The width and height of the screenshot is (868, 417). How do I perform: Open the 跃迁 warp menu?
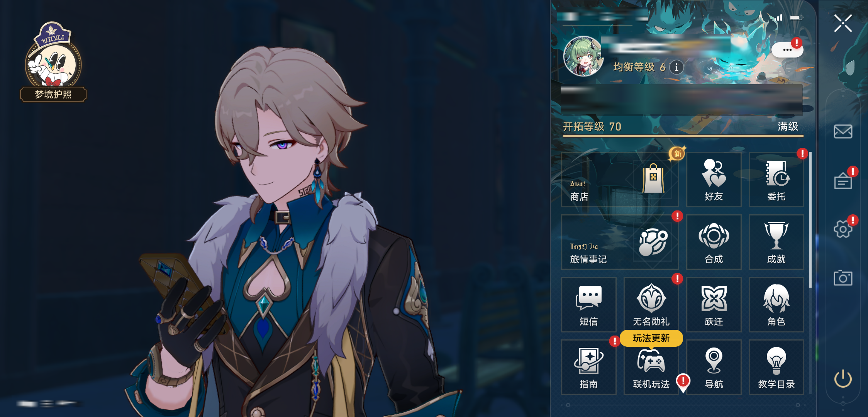(714, 305)
